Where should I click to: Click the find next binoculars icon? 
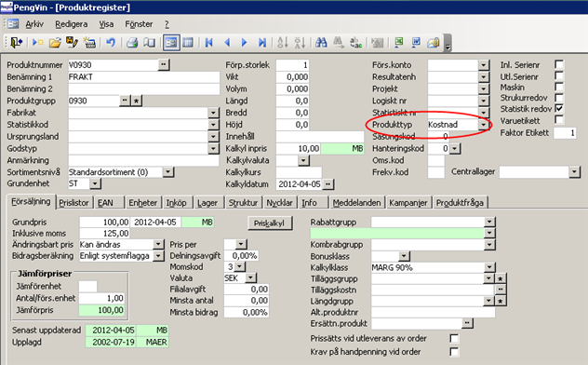pyautogui.click(x=339, y=43)
